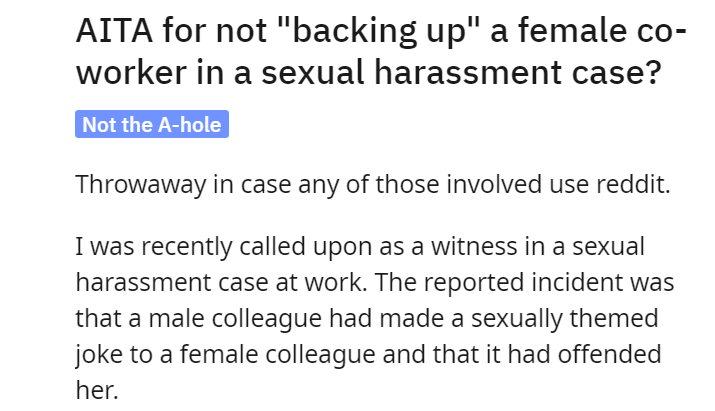Click "sexual harassment case?" in the headline
715x411 pixels.
461,73
